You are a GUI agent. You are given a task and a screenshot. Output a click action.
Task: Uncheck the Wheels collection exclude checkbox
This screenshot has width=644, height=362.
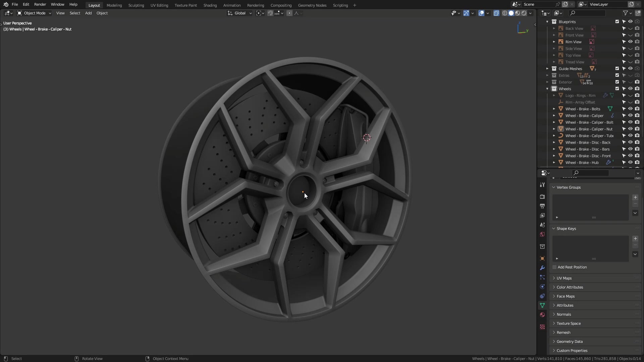[x=617, y=89]
